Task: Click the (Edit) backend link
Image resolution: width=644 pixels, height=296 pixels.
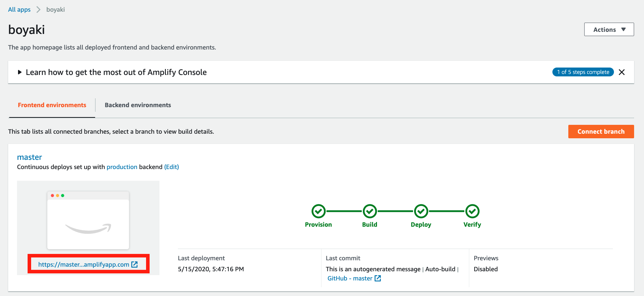Action: [x=172, y=167]
